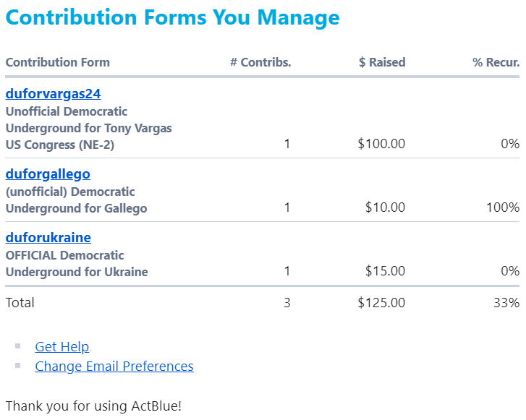This screenshot has width=526, height=420.
Task: Click the 33% total recurring value
Action: pos(506,303)
